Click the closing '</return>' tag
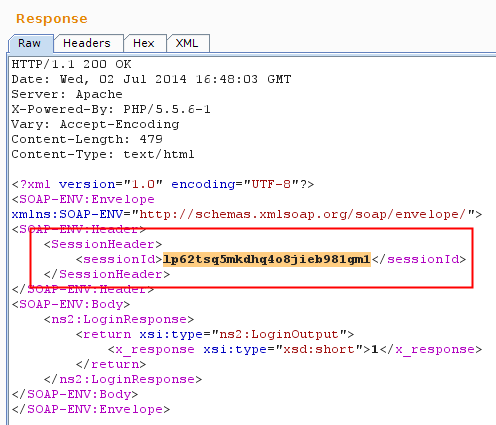Image resolution: width=496 pixels, height=425 pixels. pyautogui.click(x=111, y=364)
